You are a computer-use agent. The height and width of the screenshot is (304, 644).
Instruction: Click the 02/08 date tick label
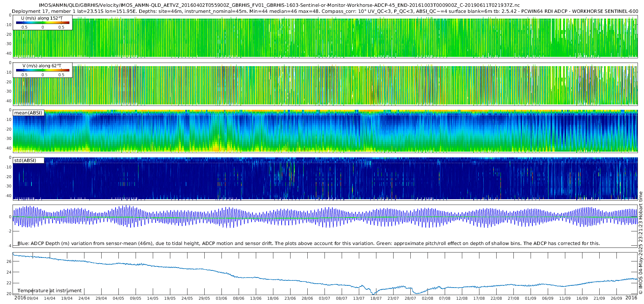(428, 299)
